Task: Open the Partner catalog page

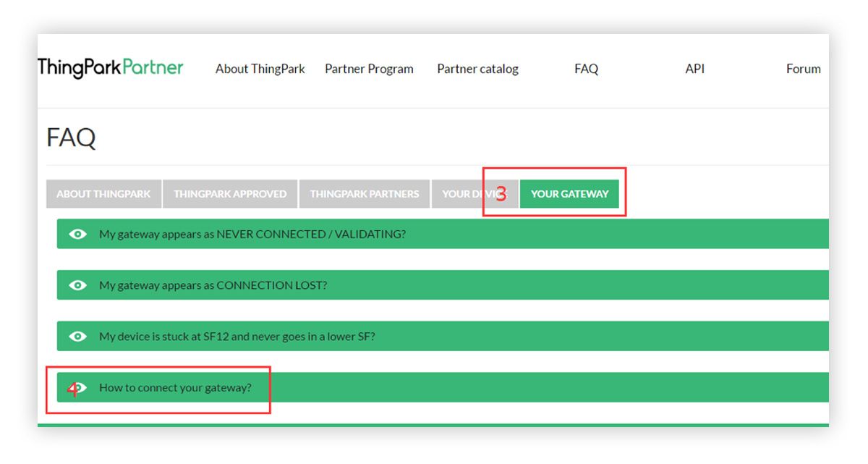Action: tap(477, 69)
